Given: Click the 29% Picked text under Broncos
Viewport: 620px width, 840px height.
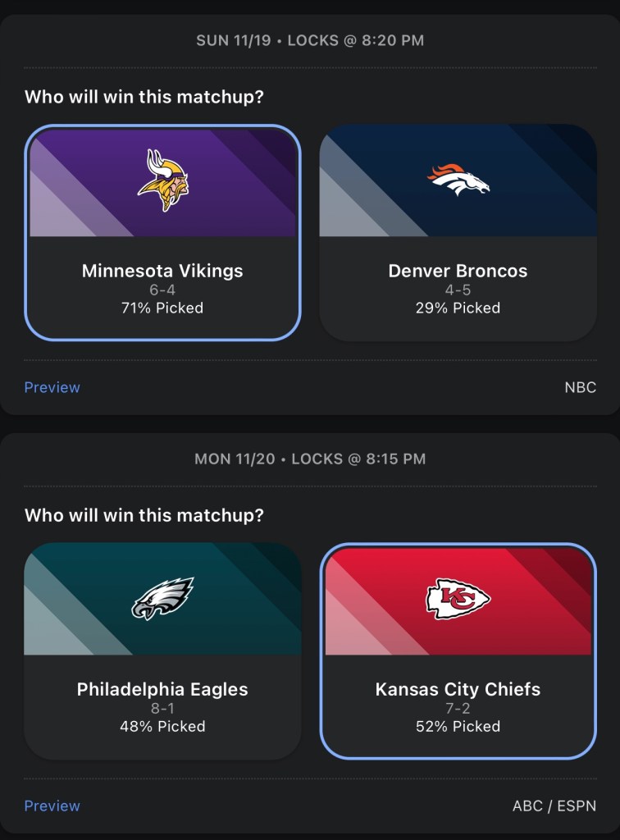Looking at the screenshot, I should (x=458, y=308).
